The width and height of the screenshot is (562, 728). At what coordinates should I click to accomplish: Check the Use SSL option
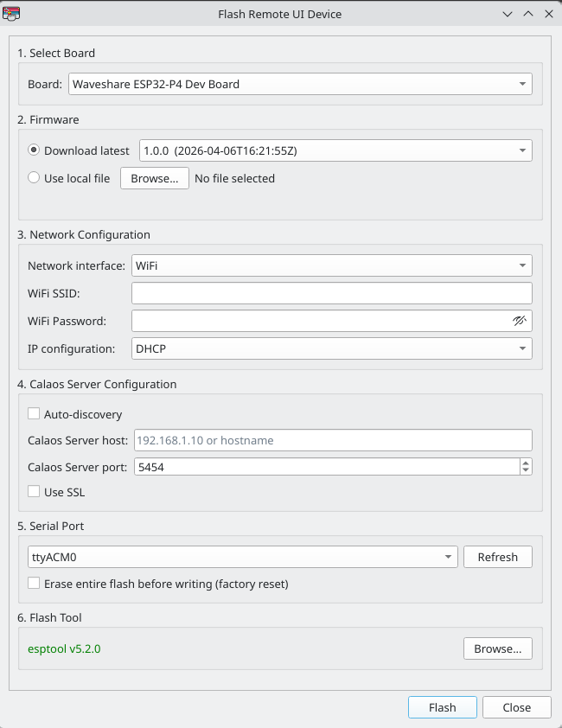pyautogui.click(x=34, y=492)
